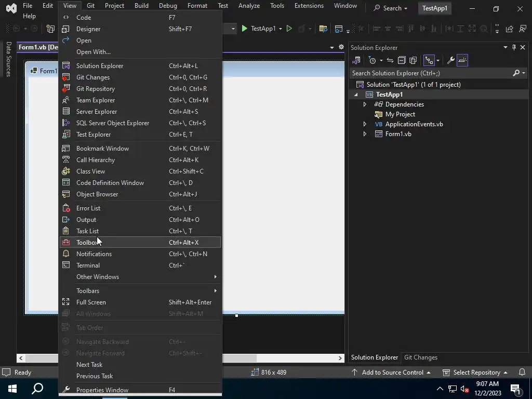Image resolution: width=532 pixels, height=399 pixels.
Task: Click the designer horizontal scrollbar left arrow
Action: (21, 358)
